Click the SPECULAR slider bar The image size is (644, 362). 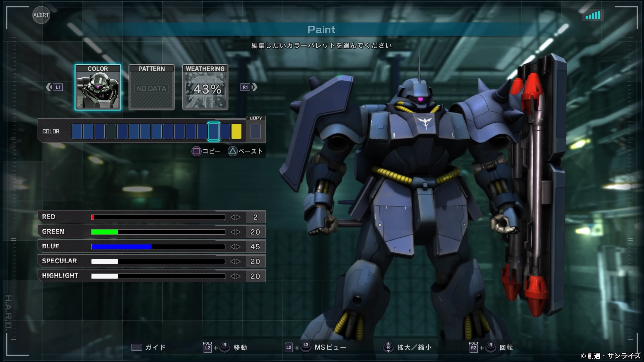(x=158, y=261)
